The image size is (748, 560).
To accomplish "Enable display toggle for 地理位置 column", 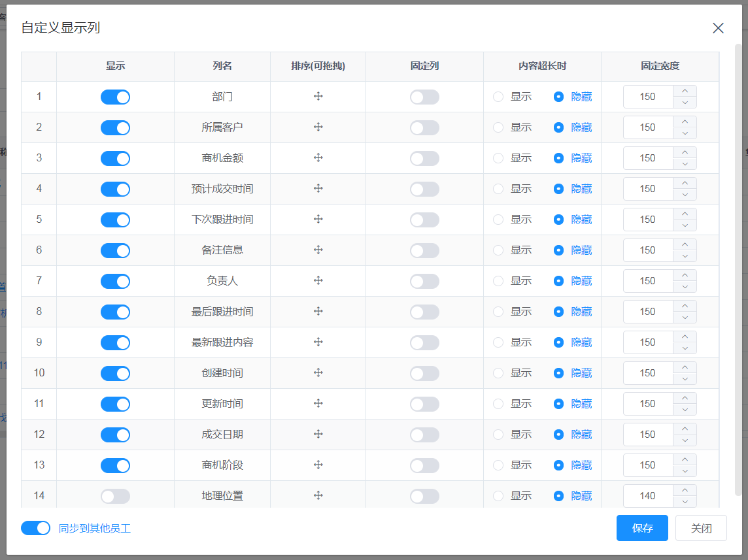I will click(115, 497).
